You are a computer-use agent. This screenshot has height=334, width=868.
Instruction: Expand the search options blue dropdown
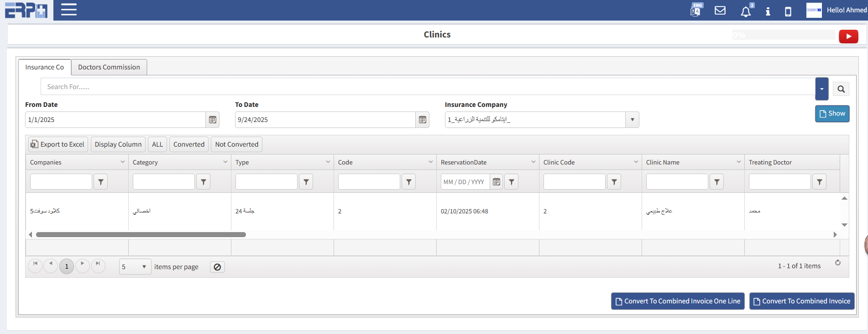[x=821, y=89]
